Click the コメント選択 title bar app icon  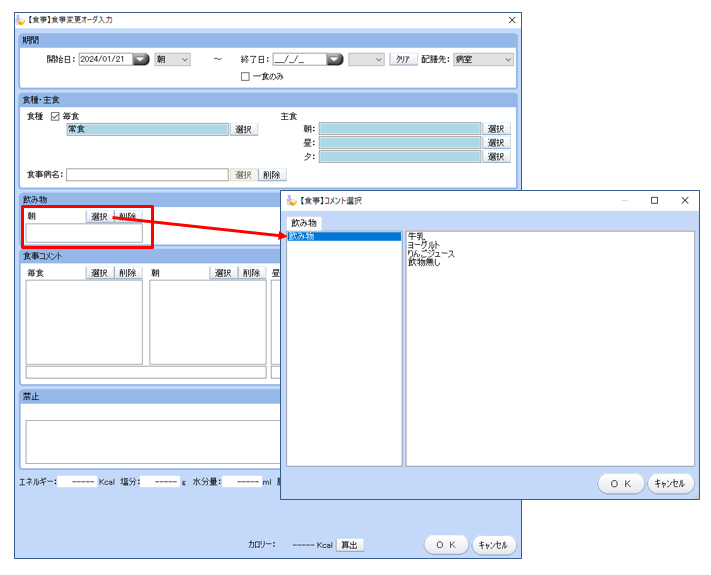tap(292, 200)
